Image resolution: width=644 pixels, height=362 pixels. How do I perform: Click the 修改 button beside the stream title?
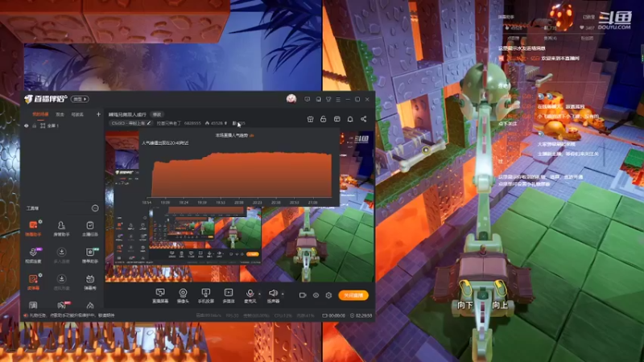click(x=157, y=114)
